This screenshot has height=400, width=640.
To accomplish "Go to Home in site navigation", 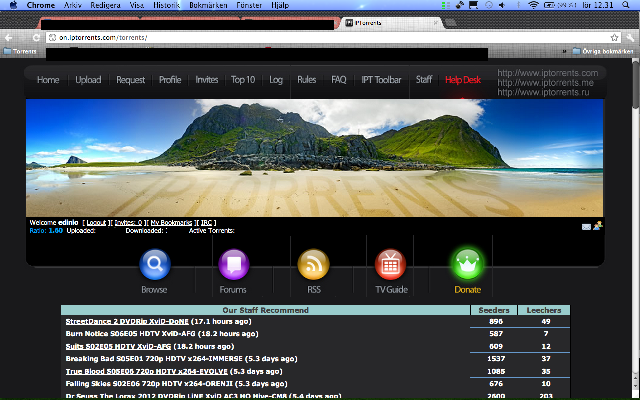I will 48,80.
